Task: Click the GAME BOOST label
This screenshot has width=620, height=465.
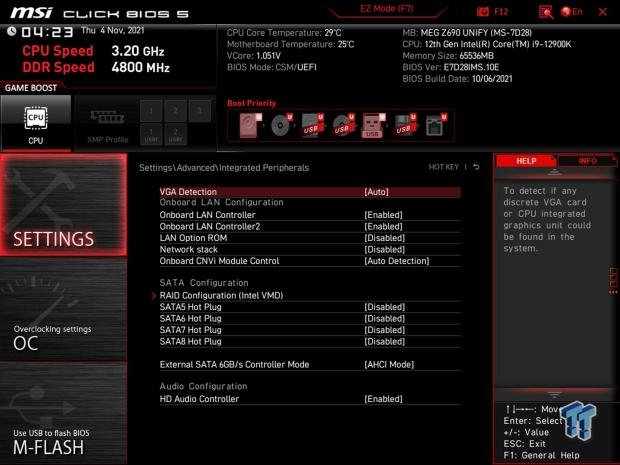Action: tap(31, 88)
